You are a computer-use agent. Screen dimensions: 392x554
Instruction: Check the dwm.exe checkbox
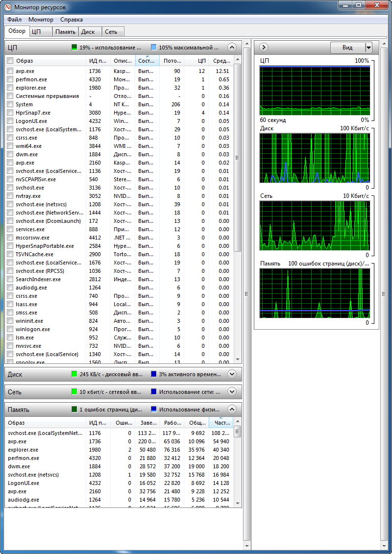(x=10, y=154)
